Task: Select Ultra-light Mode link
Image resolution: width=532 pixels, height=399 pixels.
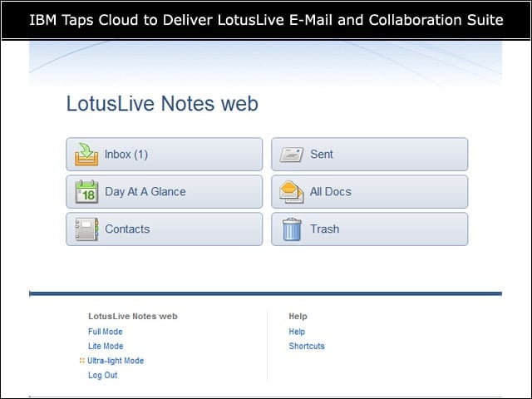Action: 116,361
